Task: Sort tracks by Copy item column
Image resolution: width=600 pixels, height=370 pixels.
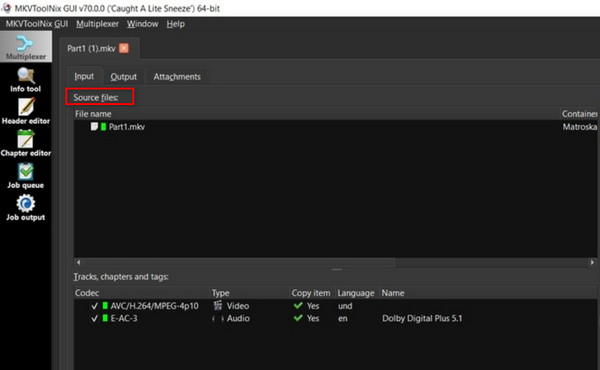Action: coord(312,293)
